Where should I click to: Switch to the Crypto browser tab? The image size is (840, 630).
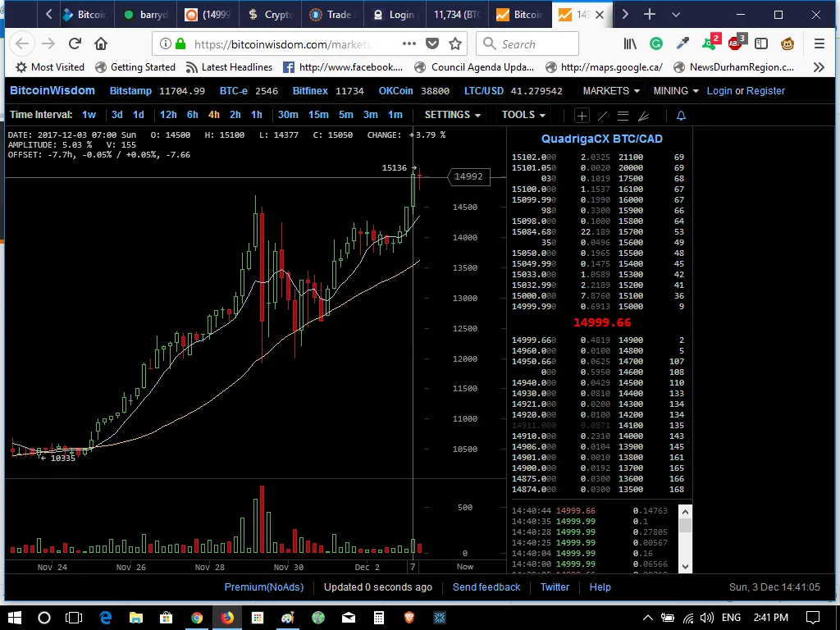coord(271,15)
